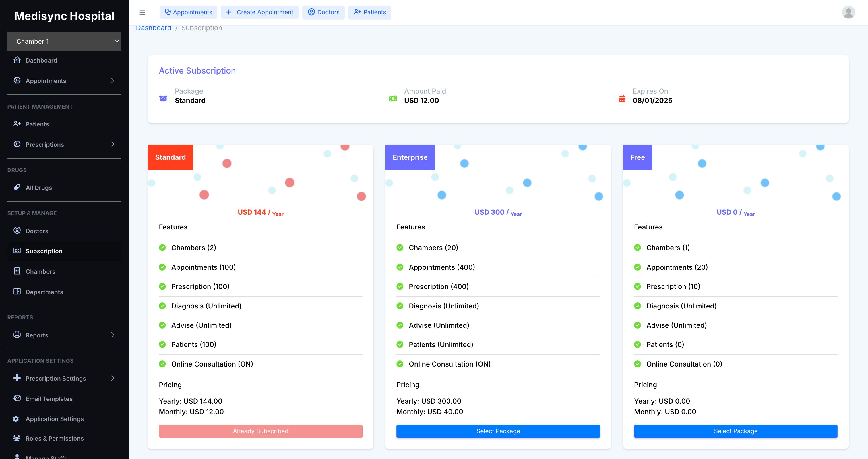868x459 pixels.
Task: Open Create Appointment in top navigation
Action: pyautogui.click(x=259, y=12)
